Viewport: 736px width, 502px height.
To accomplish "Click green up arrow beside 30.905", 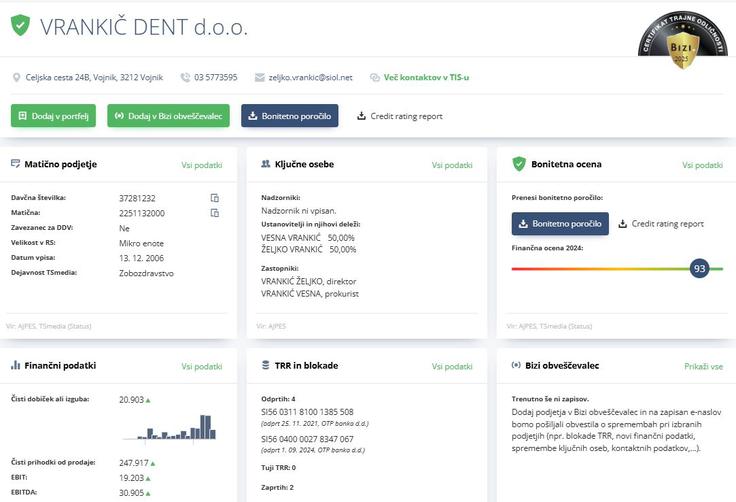I will click(x=148, y=494).
